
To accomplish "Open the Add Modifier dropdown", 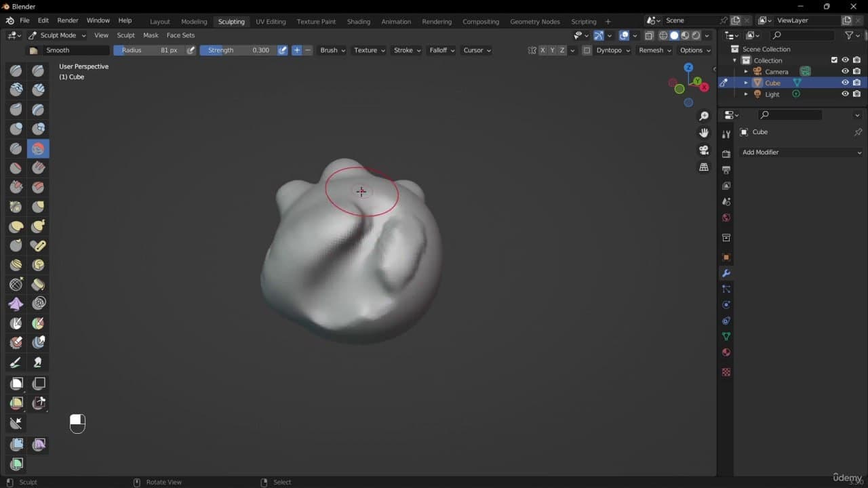I will coord(801,152).
